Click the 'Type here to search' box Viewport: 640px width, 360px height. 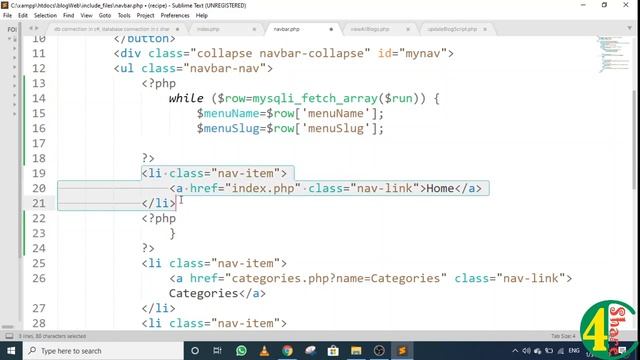103,351
